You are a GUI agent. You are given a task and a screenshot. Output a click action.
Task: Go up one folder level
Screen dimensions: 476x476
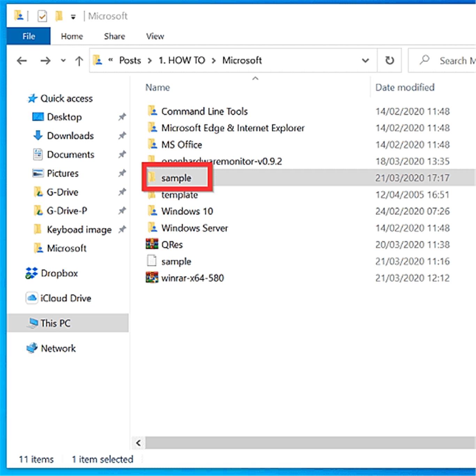pos(79,61)
